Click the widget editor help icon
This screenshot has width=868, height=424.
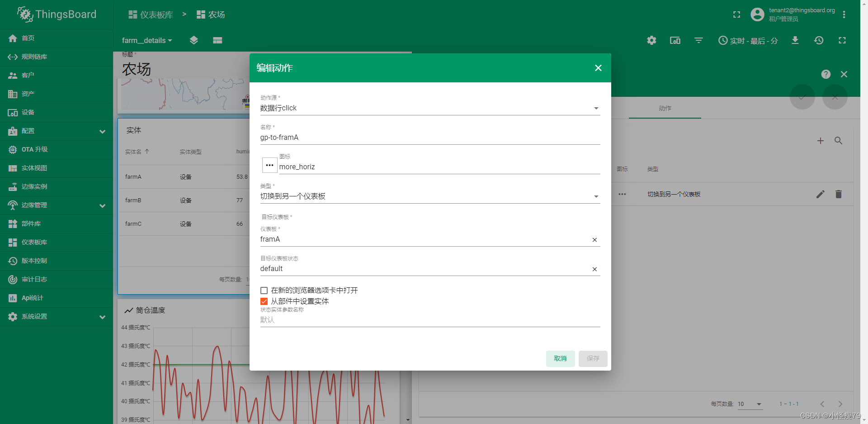click(x=826, y=74)
